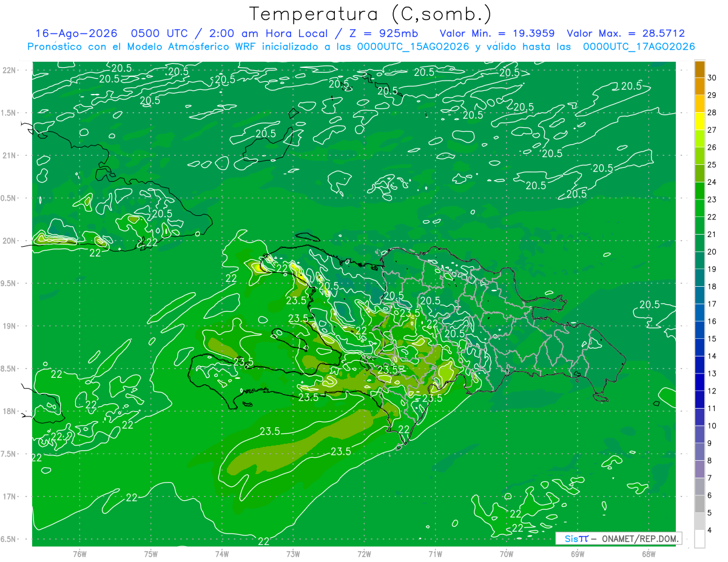Click the color bar segment between 29 and 30
The image size is (728, 562).
pyautogui.click(x=699, y=87)
